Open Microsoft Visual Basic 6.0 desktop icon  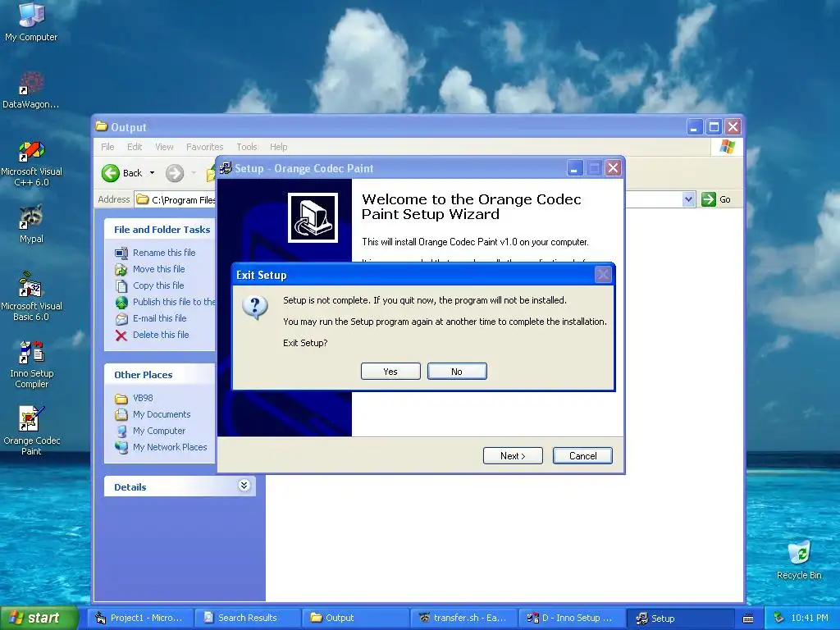coord(31,297)
